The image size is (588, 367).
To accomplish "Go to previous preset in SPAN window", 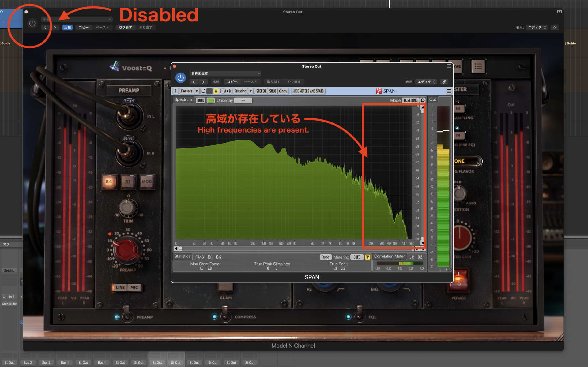I will (x=194, y=82).
